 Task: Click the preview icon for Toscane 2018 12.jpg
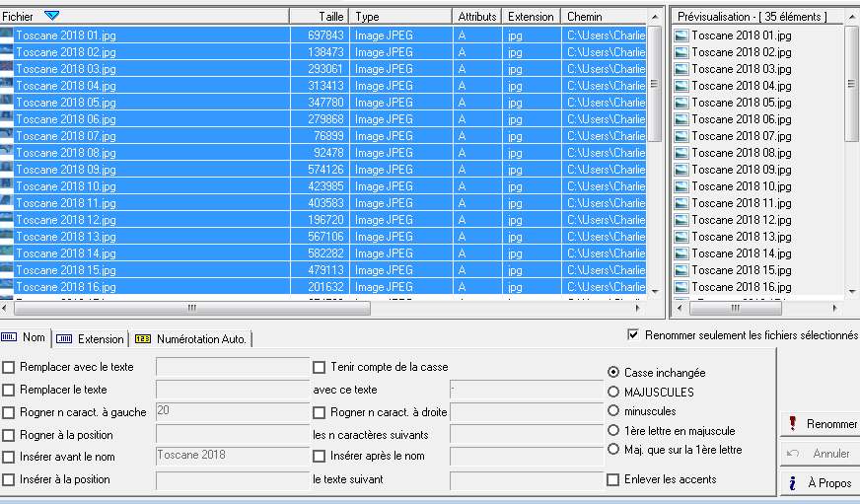pos(681,220)
